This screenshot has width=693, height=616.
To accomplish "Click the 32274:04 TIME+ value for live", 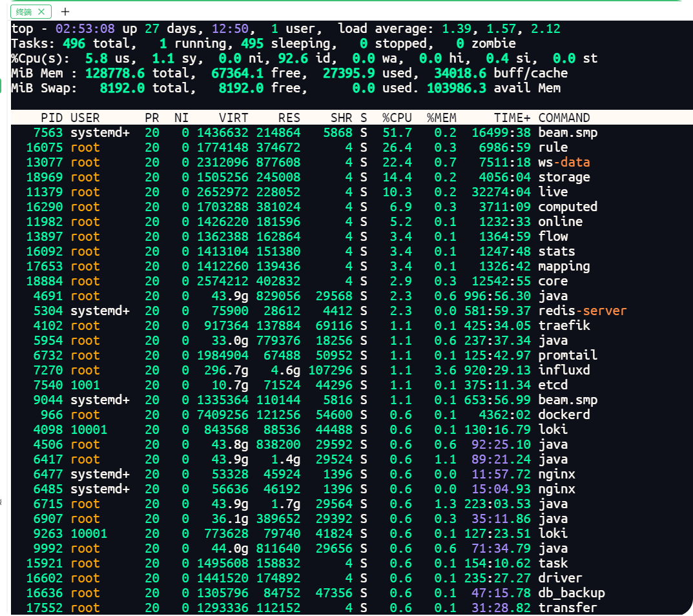I will 501,192.
